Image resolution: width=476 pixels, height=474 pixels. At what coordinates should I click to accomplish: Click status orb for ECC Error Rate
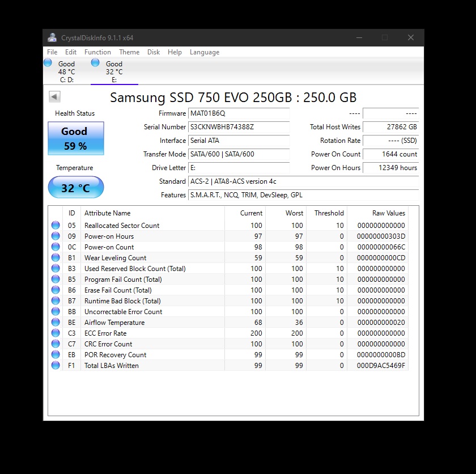(x=56, y=333)
